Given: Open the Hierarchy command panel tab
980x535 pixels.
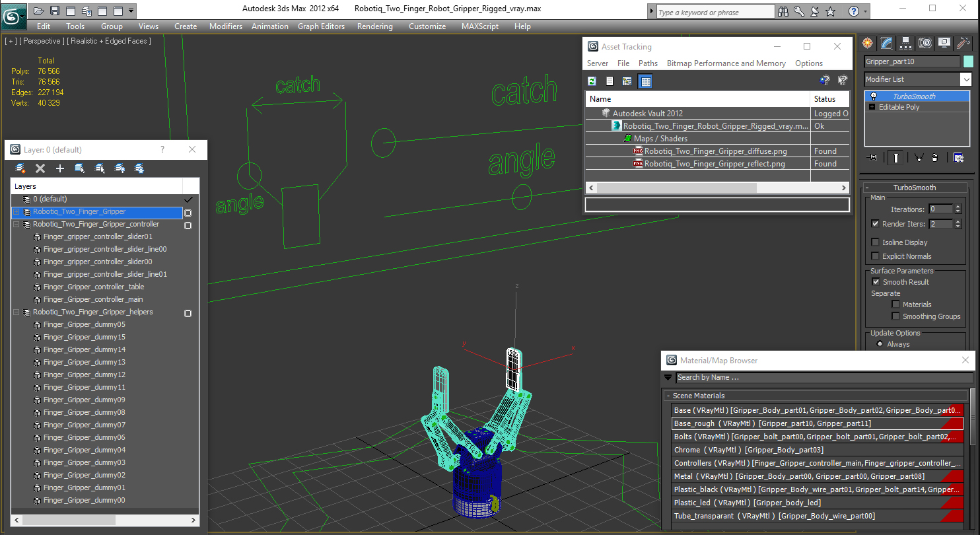Looking at the screenshot, I should click(906, 43).
